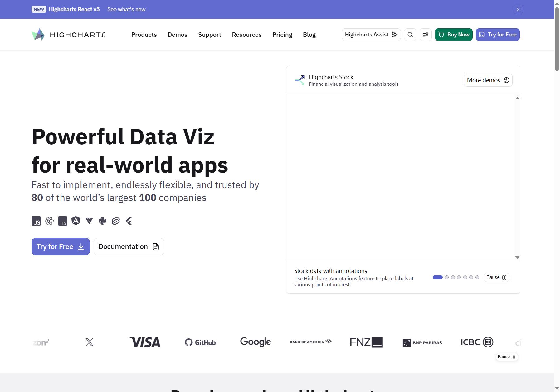Select the JS framework icon

pos(36,221)
